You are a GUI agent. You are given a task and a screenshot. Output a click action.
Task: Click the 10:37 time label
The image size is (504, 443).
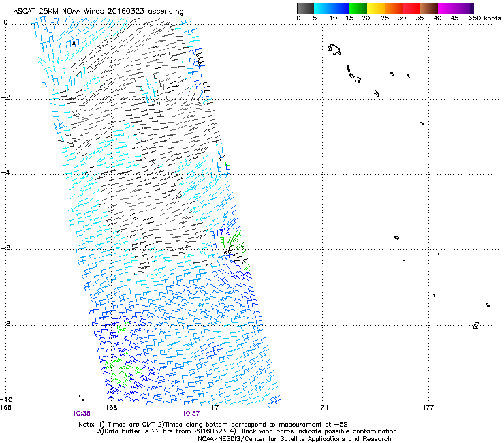[191, 414]
